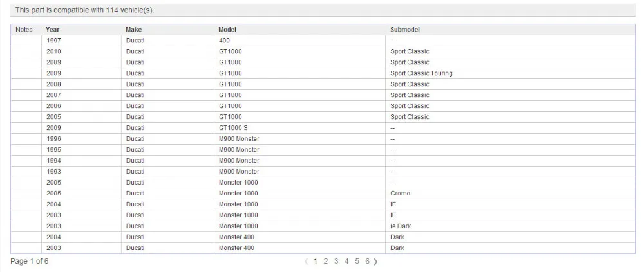
Task: Select Sport Classic Touring submodel cell
Action: point(421,73)
